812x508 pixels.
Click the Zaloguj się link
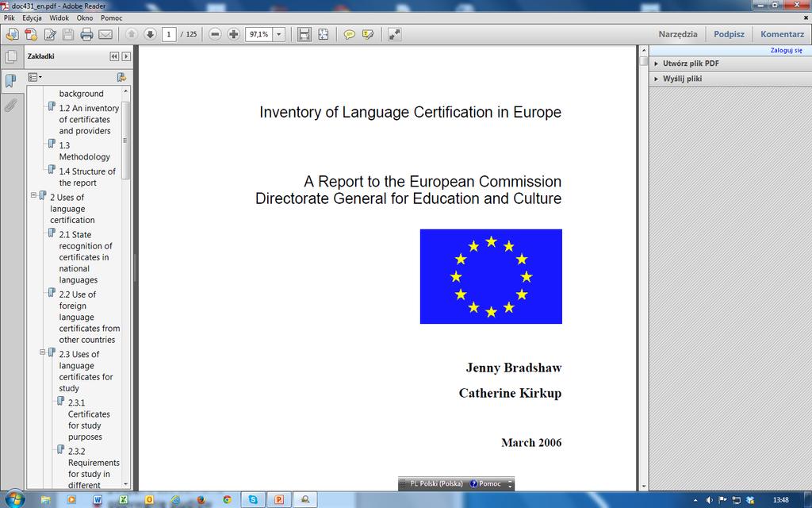(786, 50)
